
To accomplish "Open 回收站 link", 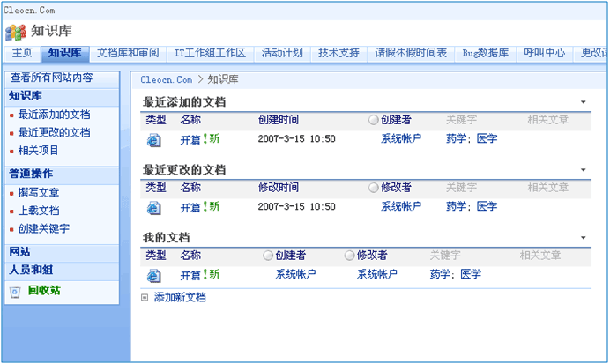I will [x=44, y=291].
